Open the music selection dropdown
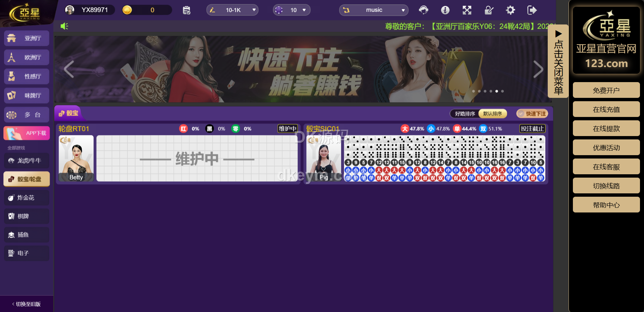644x312 pixels. point(374,10)
